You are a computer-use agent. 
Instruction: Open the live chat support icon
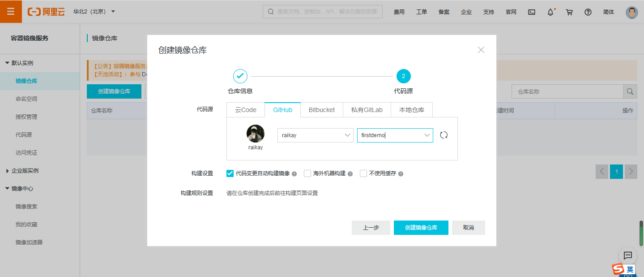coord(627,255)
